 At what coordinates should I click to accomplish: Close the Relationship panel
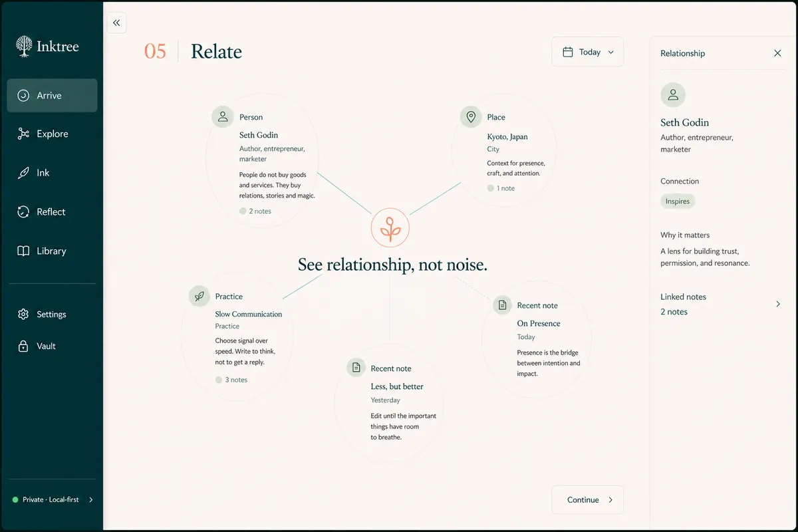(x=777, y=53)
